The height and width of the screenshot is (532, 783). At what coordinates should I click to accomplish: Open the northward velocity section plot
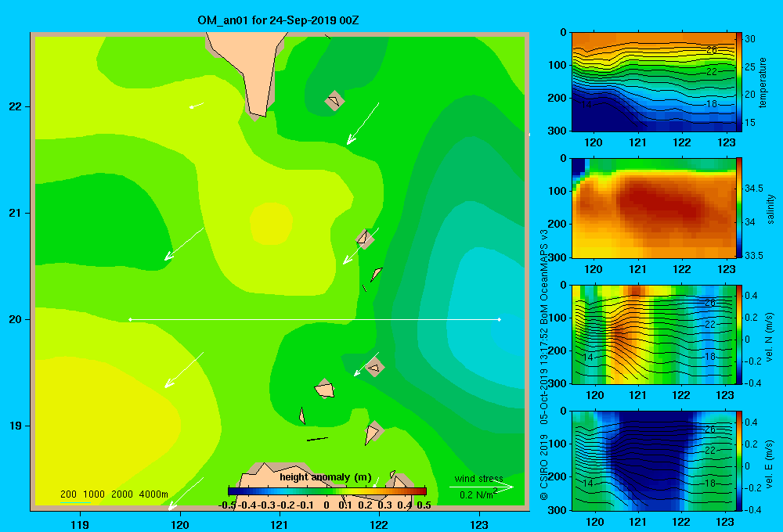(653, 334)
